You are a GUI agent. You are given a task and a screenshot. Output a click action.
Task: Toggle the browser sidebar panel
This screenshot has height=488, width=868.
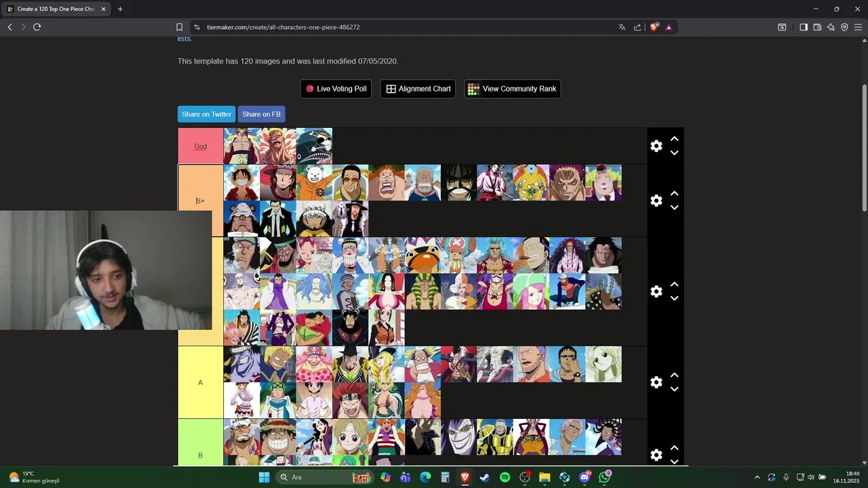804,27
